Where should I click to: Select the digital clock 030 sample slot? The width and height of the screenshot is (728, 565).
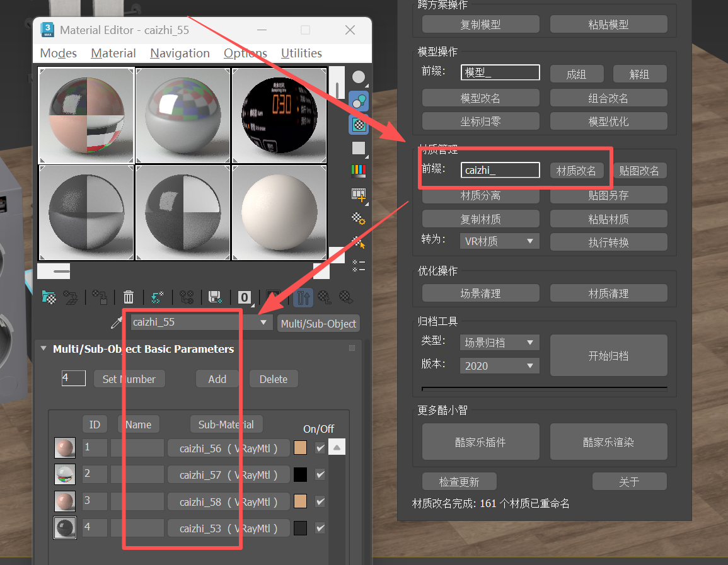pos(279,115)
